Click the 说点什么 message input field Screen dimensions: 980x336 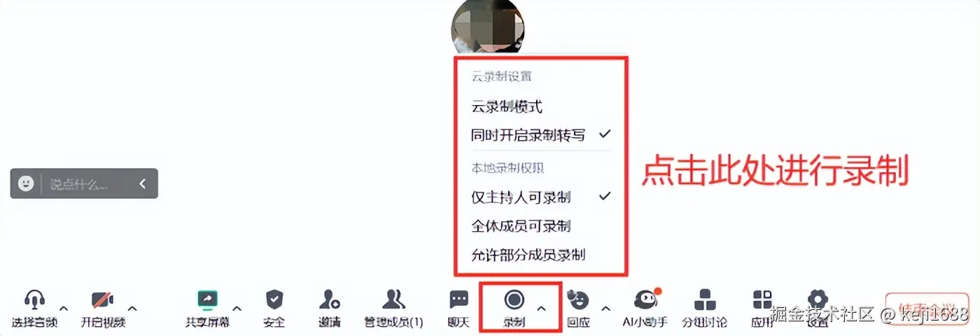pyautogui.click(x=84, y=183)
